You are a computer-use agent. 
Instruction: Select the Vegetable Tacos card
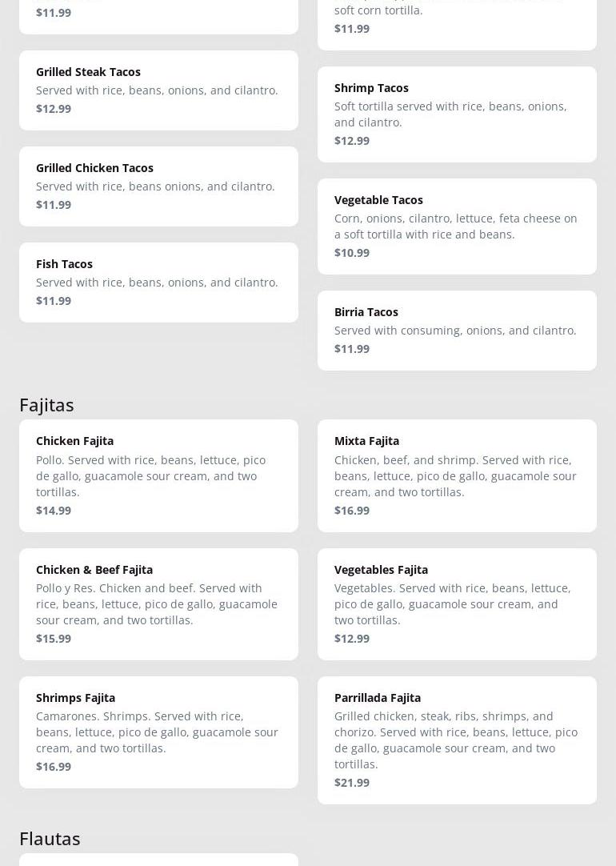tap(457, 226)
